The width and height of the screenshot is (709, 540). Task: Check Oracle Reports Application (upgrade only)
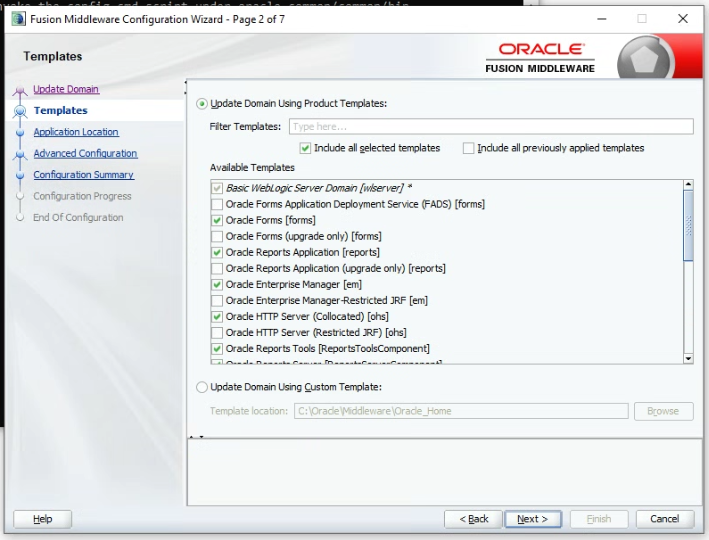click(x=217, y=269)
